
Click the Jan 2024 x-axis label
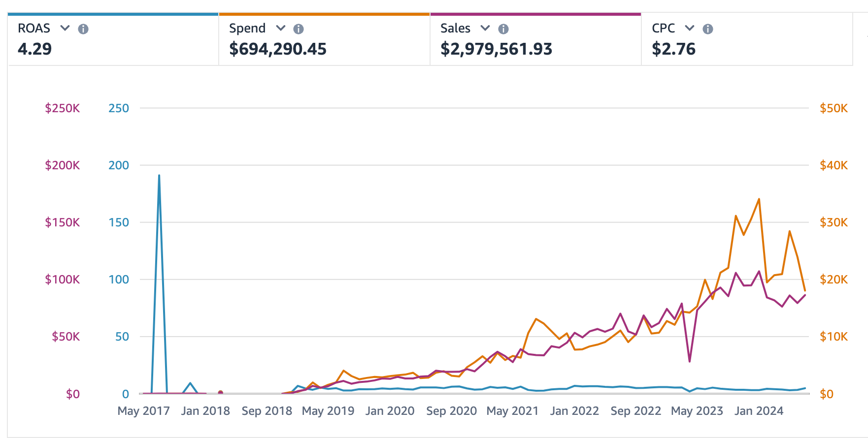(x=759, y=411)
